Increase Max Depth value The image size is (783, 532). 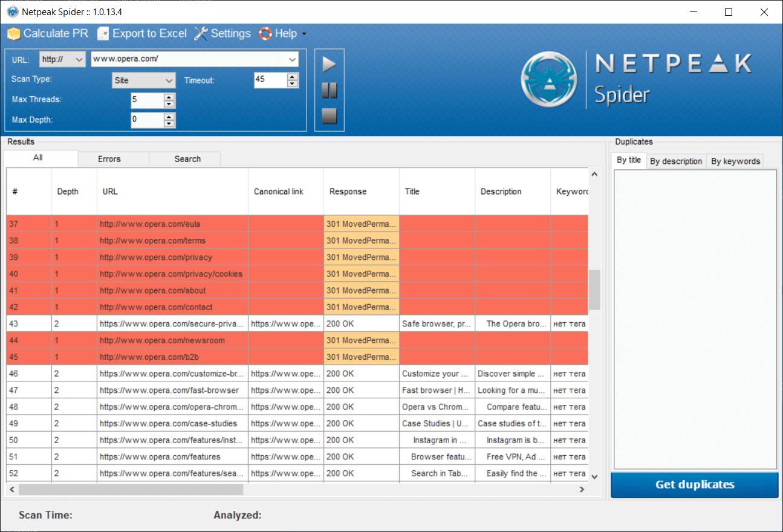coord(170,117)
